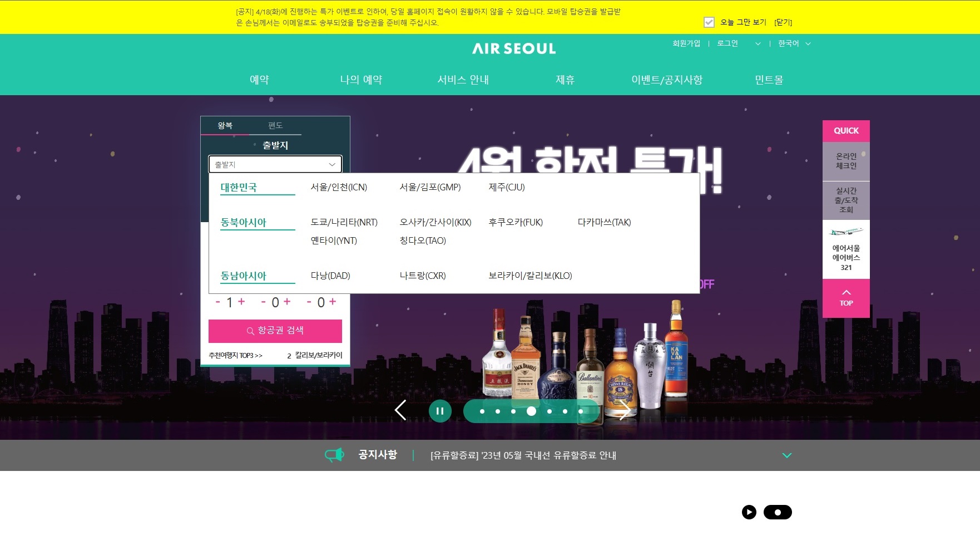Click the 온라인 체크인 quick button
The width and height of the screenshot is (980, 540).
(846, 161)
